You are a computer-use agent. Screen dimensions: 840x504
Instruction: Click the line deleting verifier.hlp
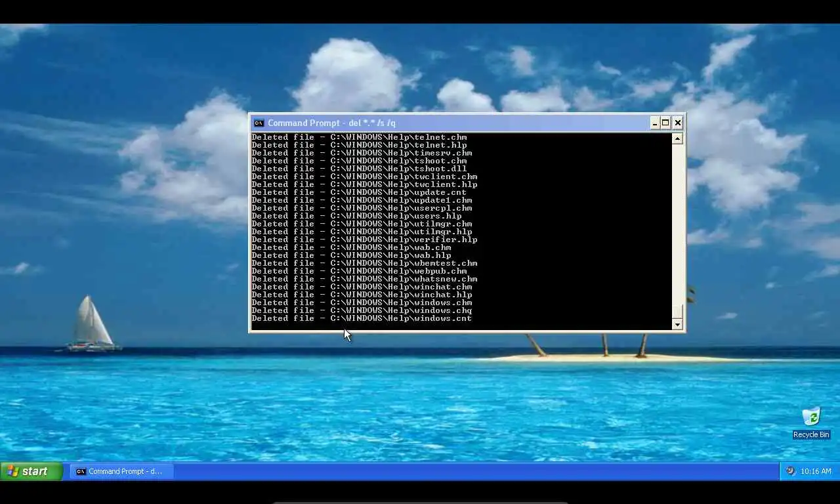point(364,240)
